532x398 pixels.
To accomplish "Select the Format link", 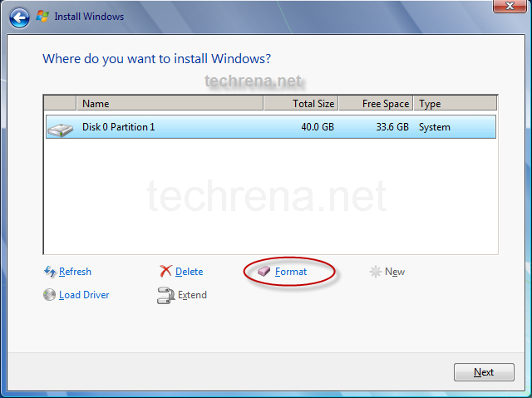I will pyautogui.click(x=291, y=272).
